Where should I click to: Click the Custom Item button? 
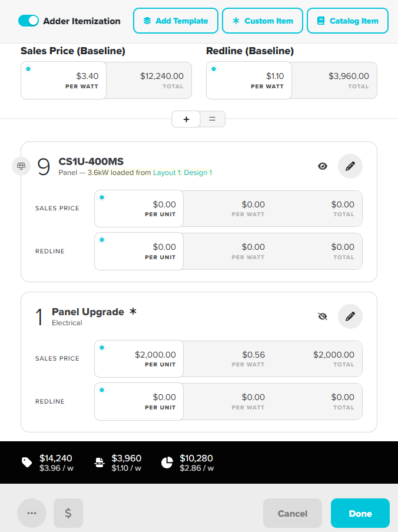tap(263, 21)
